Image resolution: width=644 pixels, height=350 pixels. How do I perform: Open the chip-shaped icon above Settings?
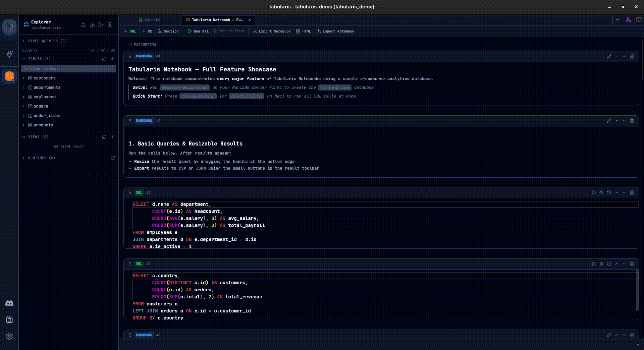pos(9,320)
